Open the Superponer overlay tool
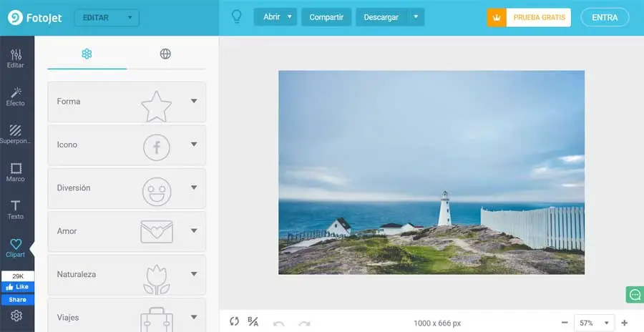This screenshot has height=332, width=644. point(16,135)
